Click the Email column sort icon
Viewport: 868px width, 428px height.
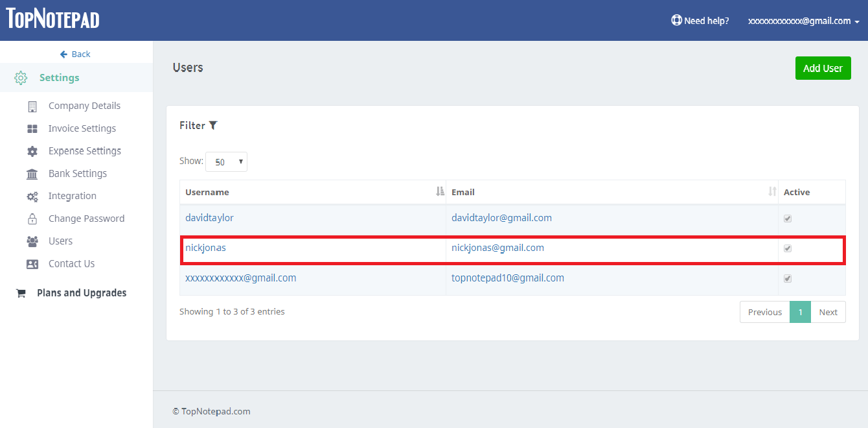(772, 191)
